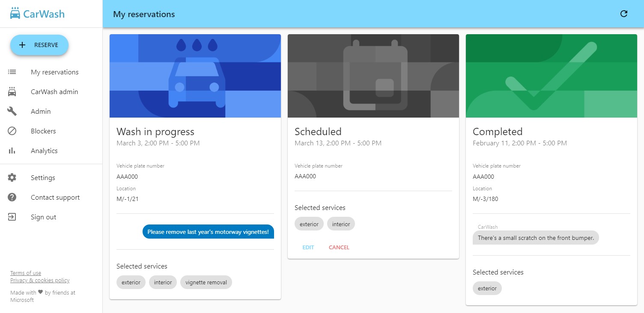Viewport: 644px width, 313px height.
Task: Click the Admin wrench icon
Action: coord(13,111)
